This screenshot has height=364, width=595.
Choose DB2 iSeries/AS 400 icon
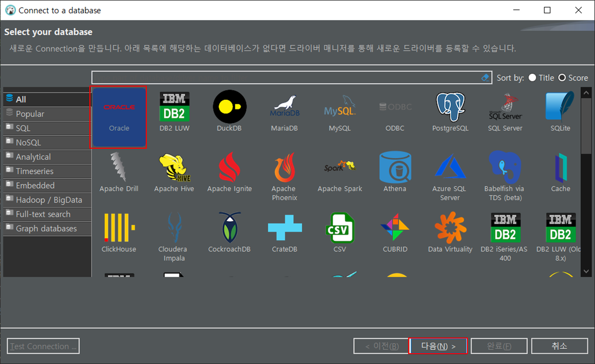[505, 227]
